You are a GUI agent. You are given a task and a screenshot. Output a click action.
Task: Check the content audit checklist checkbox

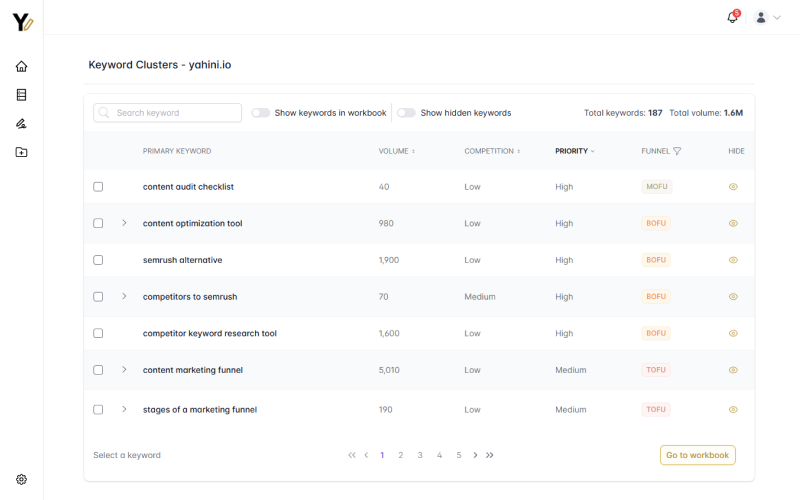coord(98,187)
